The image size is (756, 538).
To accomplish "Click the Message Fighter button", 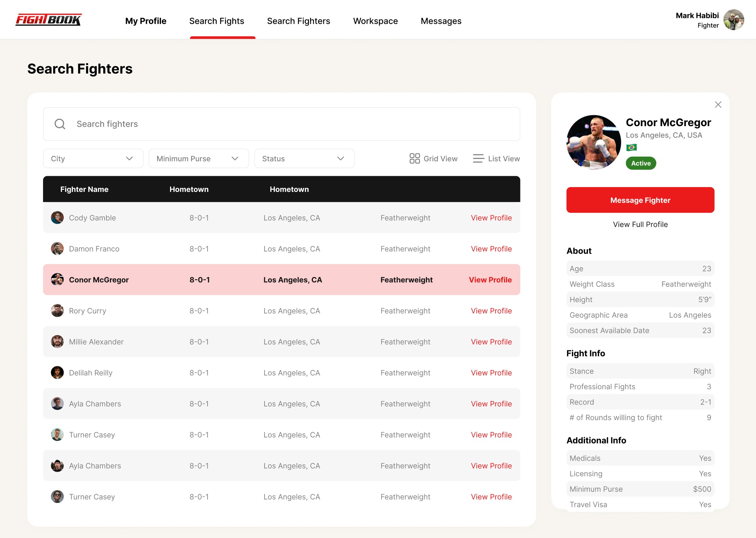I will (x=640, y=200).
